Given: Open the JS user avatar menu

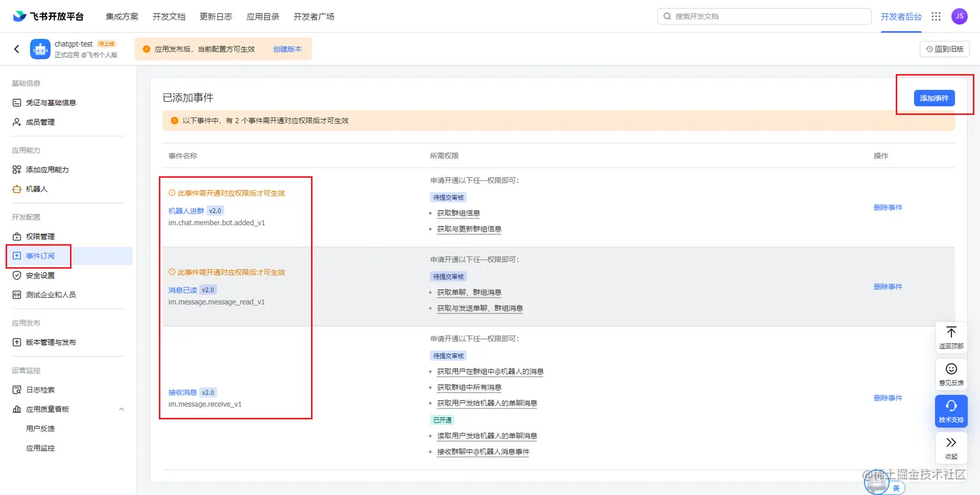Looking at the screenshot, I should (x=959, y=17).
